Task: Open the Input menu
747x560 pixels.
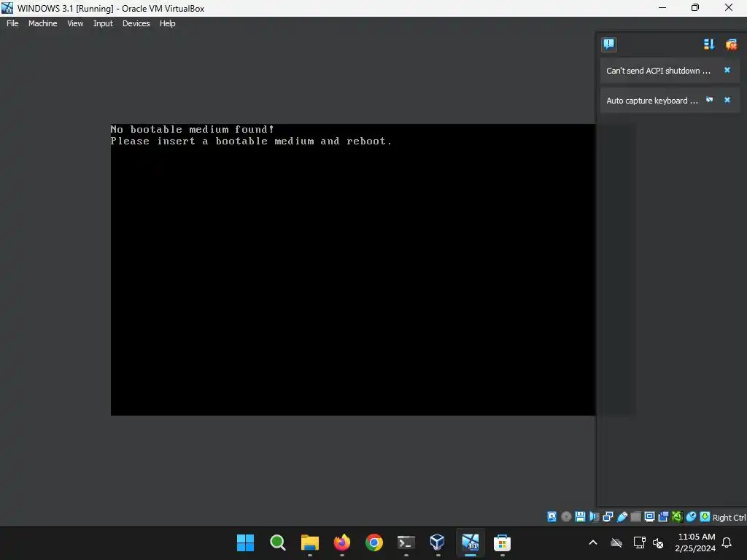Action: tap(103, 23)
